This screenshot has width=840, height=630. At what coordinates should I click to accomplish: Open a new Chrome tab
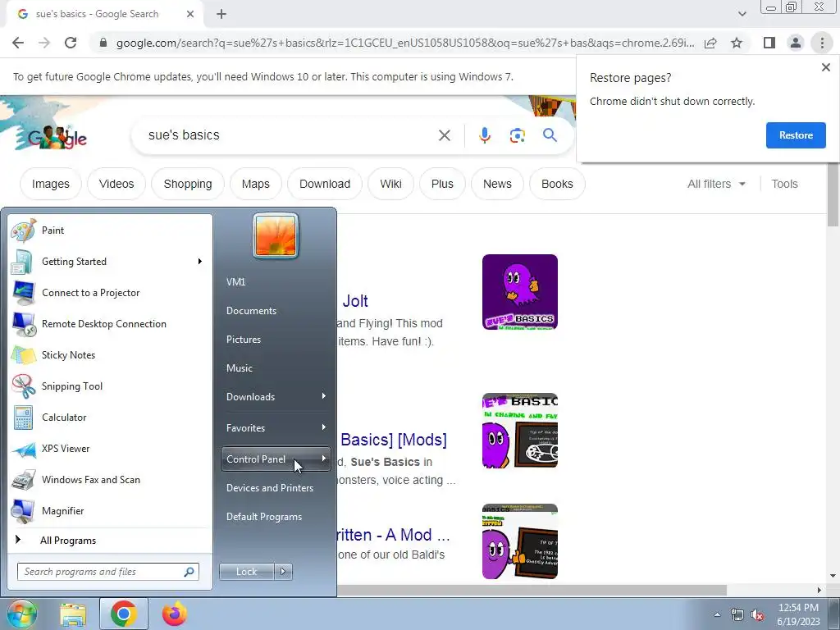pyautogui.click(x=221, y=14)
